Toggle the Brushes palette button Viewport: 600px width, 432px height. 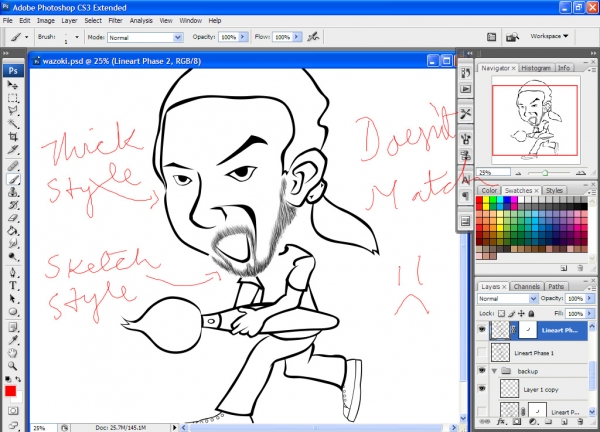[x=491, y=37]
